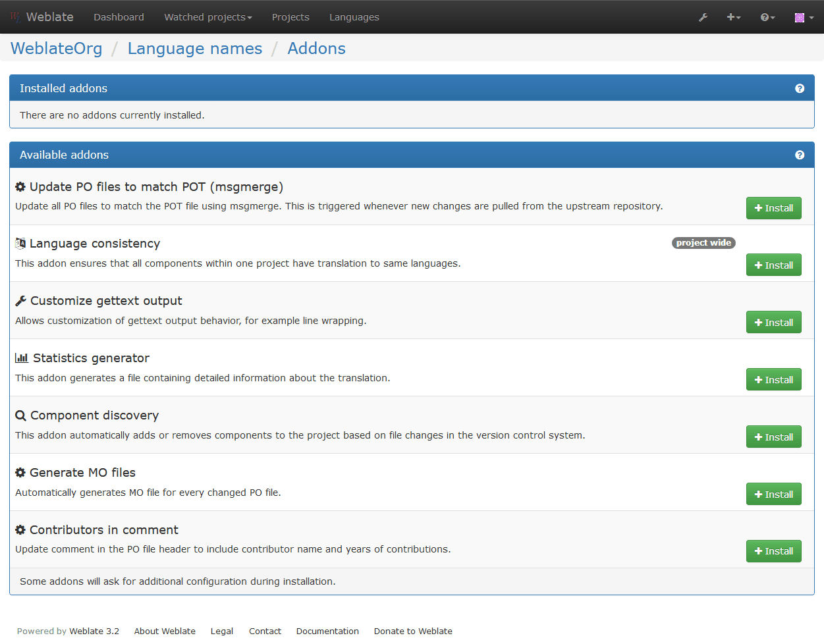824x644 pixels.
Task: Click the Language consistency icon
Action: point(20,244)
